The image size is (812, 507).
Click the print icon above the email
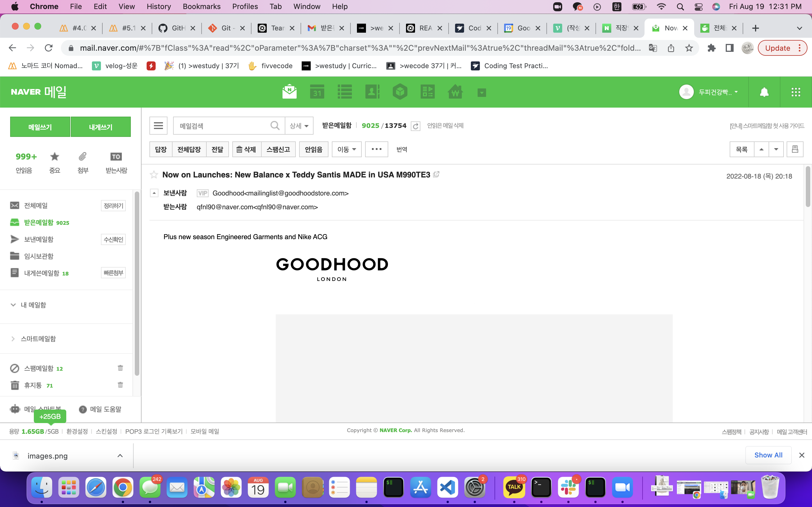795,149
